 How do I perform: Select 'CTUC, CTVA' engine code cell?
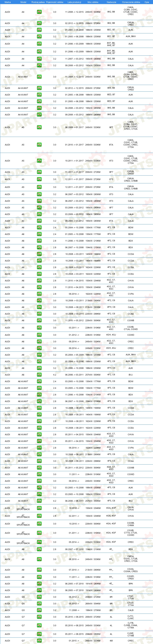point(131,597)
